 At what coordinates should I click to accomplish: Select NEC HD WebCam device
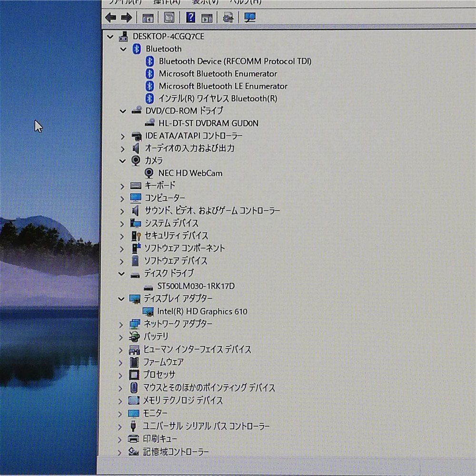190,173
